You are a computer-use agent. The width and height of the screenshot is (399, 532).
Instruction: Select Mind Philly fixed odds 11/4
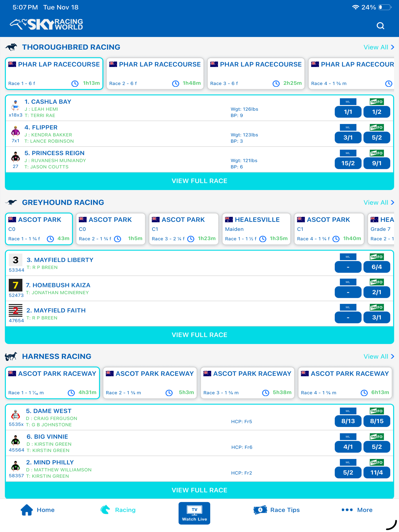tap(377, 473)
